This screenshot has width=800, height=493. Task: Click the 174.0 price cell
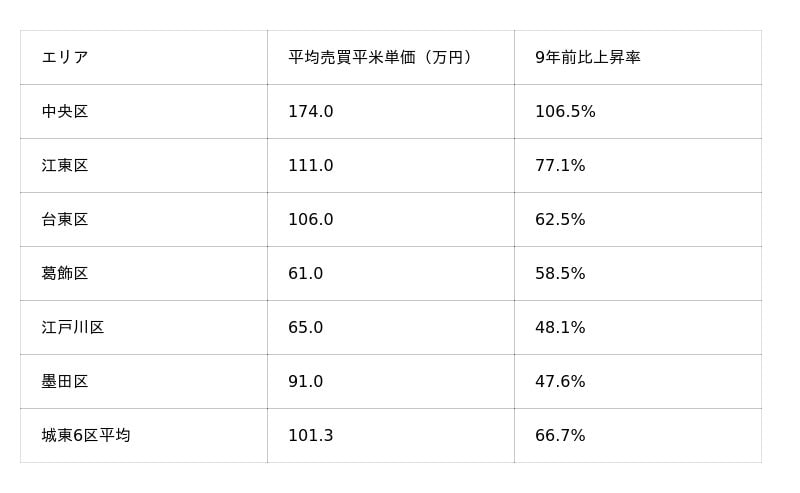(311, 112)
